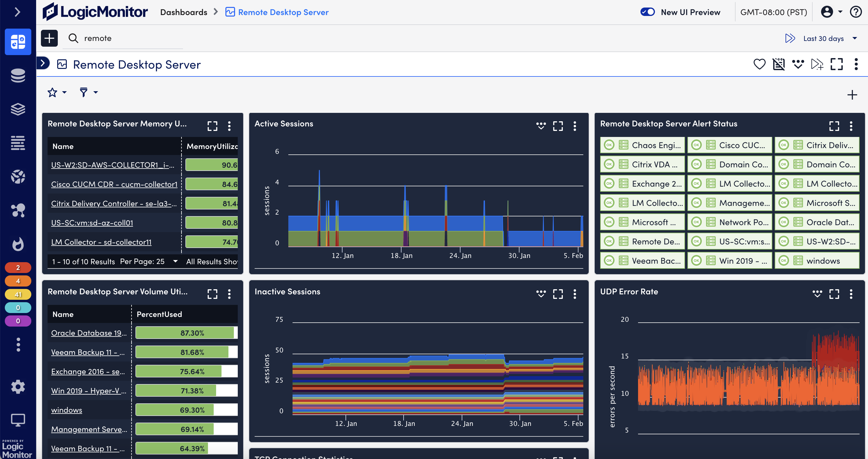
Task: Open help question mark icon
Action: [856, 12]
